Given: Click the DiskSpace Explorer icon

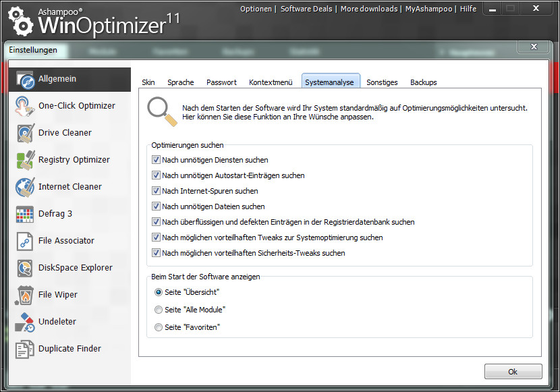Looking at the screenshot, I should pos(25,268).
